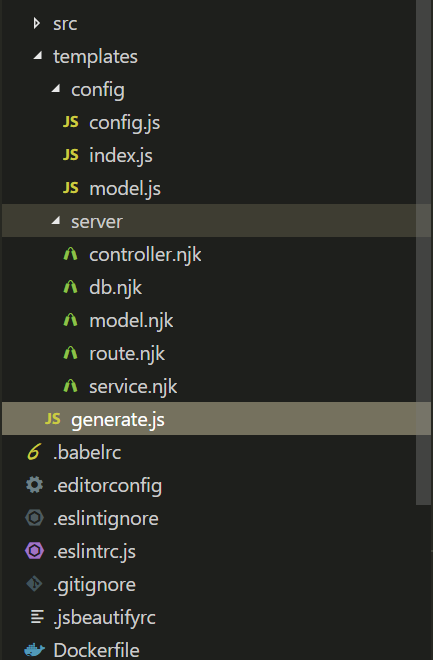Click the JS icon beside config.js
The image size is (433, 660).
[x=71, y=122]
